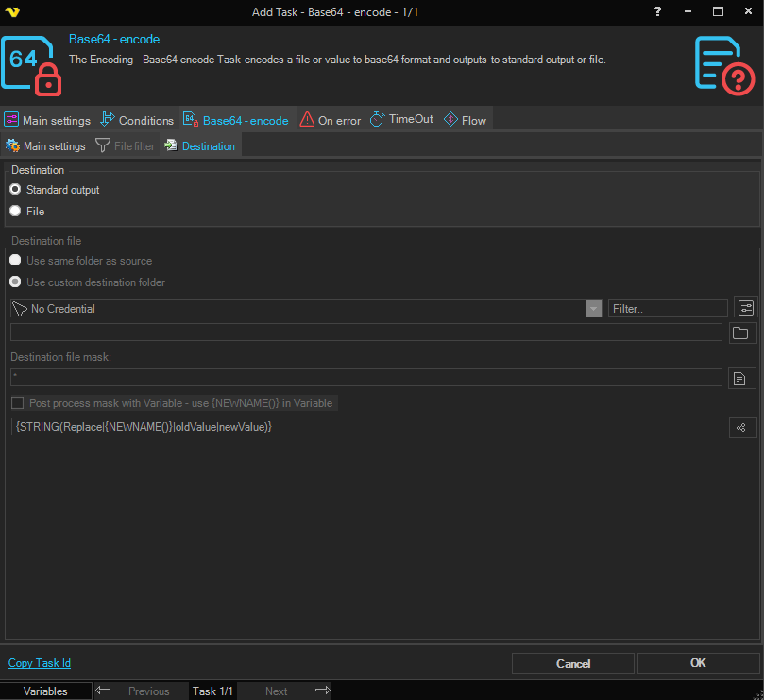Click the help document icon top right
764x700 pixels.
[x=724, y=64]
